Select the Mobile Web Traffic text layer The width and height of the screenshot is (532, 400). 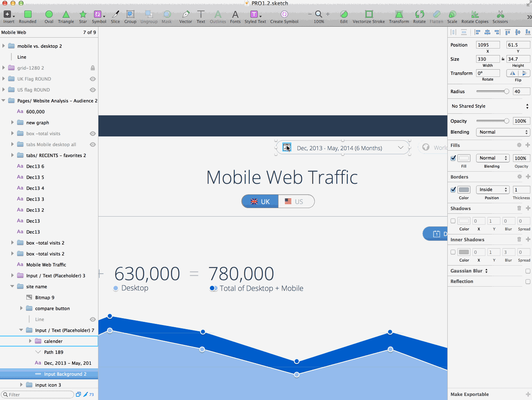(46, 265)
